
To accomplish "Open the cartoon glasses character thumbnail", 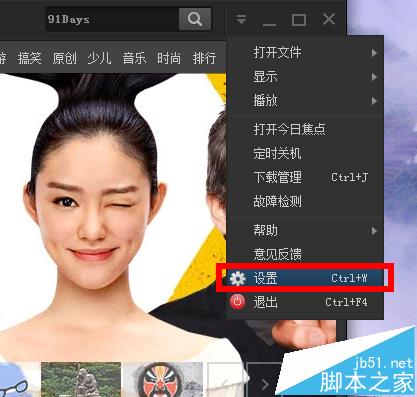I will [x=19, y=379].
